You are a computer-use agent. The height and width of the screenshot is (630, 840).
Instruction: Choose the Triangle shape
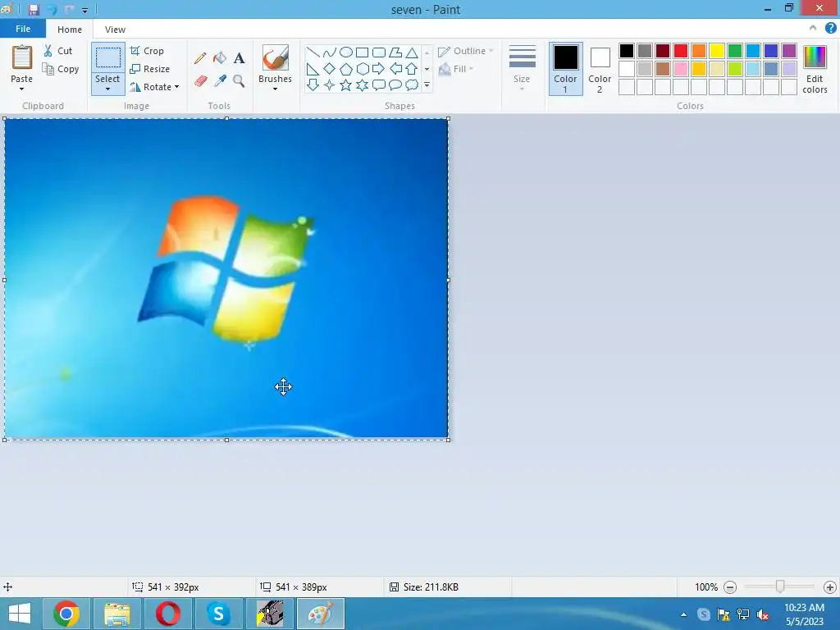coord(412,52)
